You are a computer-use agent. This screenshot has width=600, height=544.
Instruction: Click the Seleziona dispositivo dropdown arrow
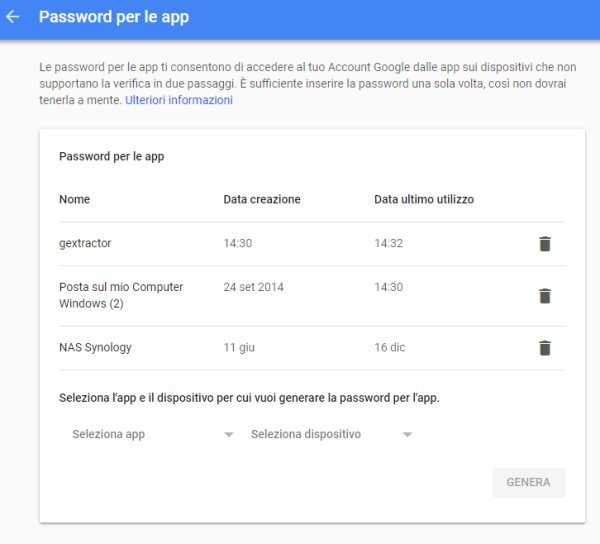click(407, 435)
